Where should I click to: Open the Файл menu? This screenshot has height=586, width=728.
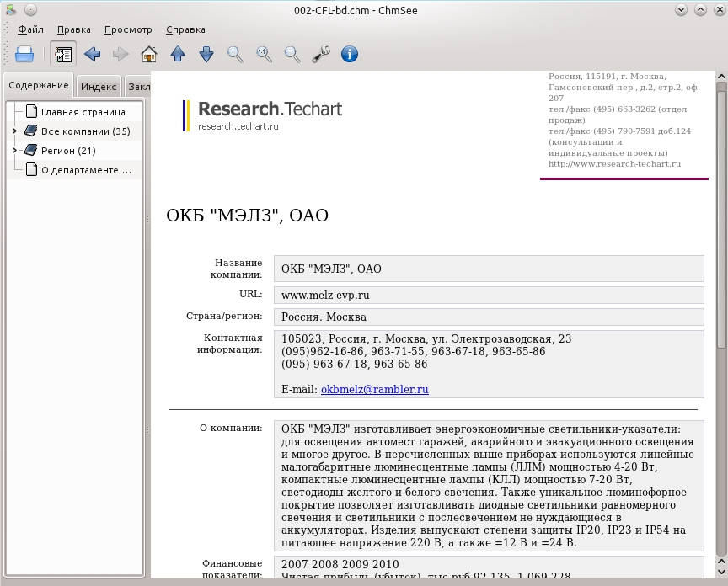pyautogui.click(x=30, y=29)
